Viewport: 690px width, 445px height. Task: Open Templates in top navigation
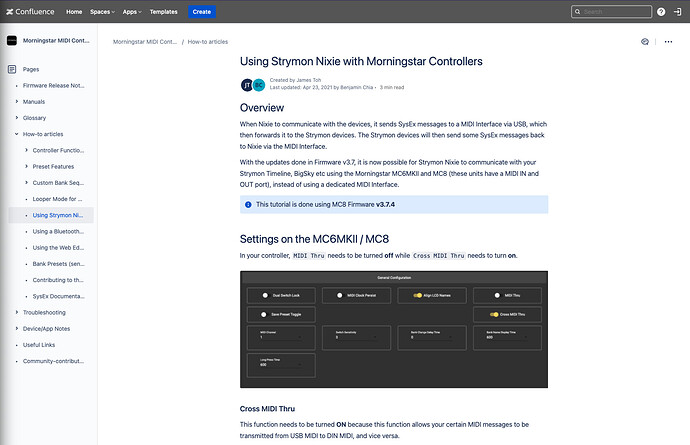(x=163, y=12)
